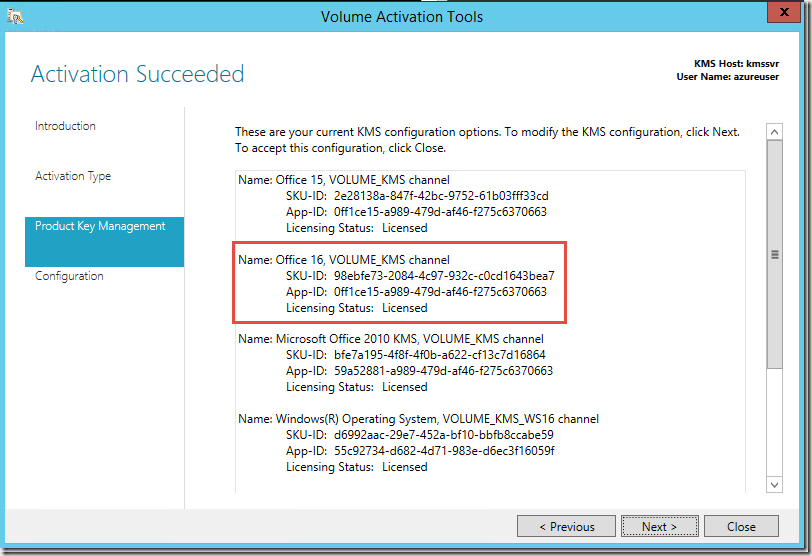Click the Microsoft Office 2010 KMS entry name
This screenshot has height=556, width=812.
[x=391, y=339]
